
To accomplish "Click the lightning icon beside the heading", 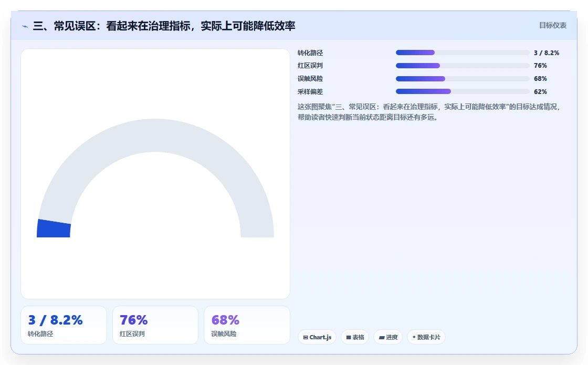I will [x=25, y=26].
